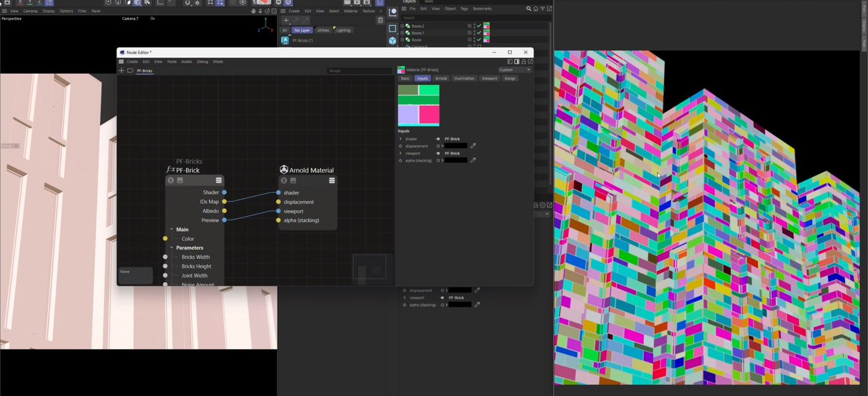
Task: Lock the Node Editor attribute panel
Action: 523,61
